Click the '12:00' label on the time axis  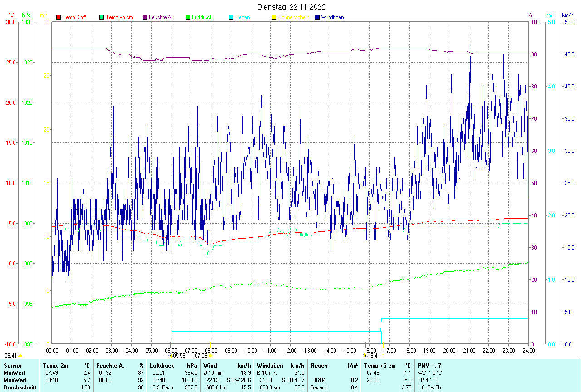pyautogui.click(x=290, y=350)
